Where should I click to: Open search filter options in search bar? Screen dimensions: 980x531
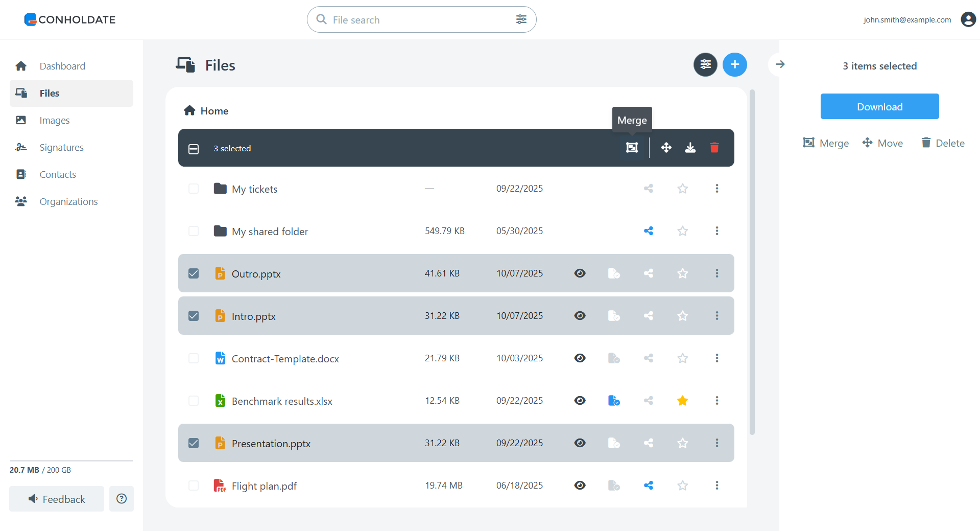[521, 19]
